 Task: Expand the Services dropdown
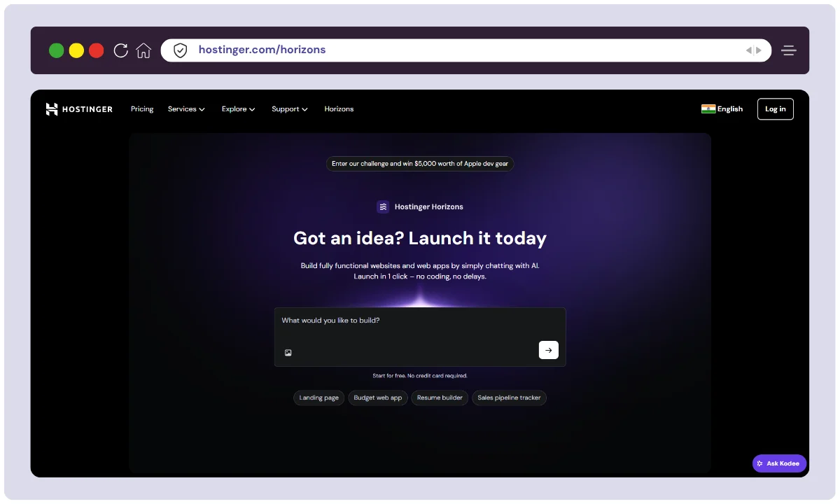[186, 109]
